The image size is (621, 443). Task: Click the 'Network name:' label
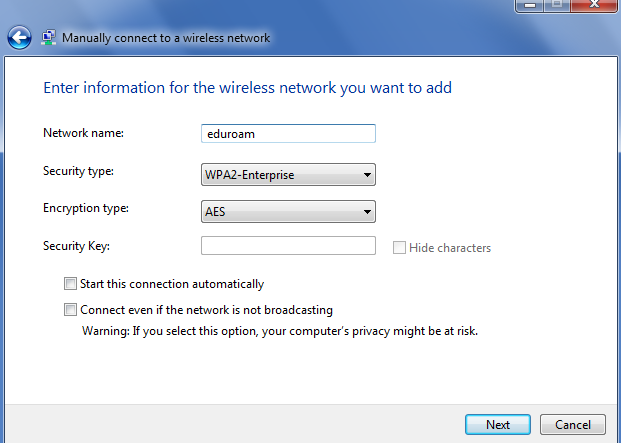click(84, 133)
